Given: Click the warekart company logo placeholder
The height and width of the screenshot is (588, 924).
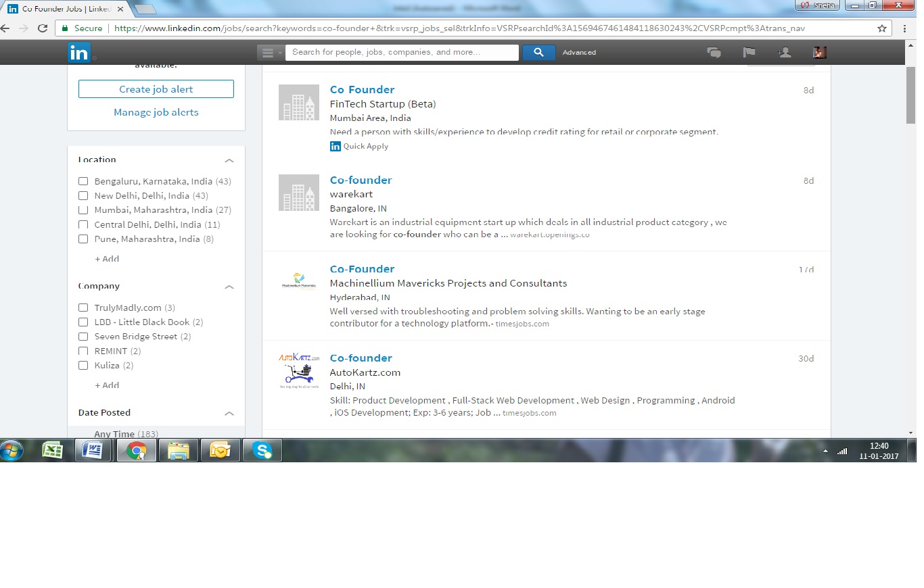Looking at the screenshot, I should 299,193.
